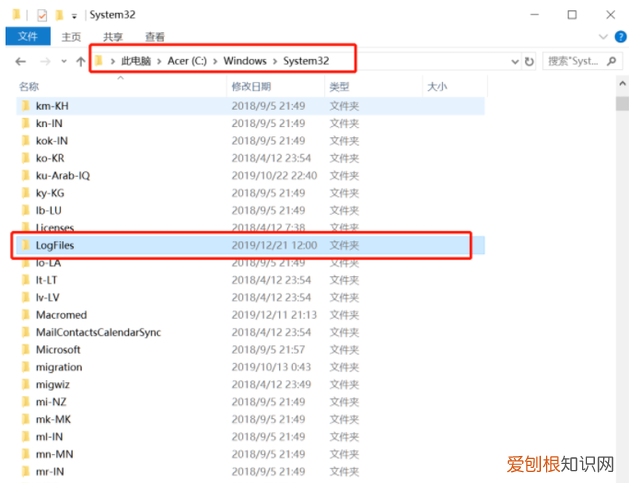Go back with the left arrow
The image size is (640, 483).
(x=20, y=62)
